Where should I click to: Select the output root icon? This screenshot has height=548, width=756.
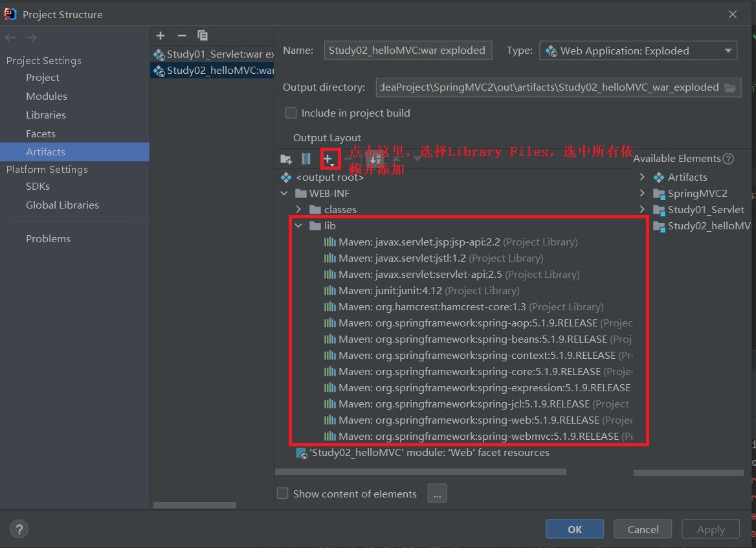286,177
